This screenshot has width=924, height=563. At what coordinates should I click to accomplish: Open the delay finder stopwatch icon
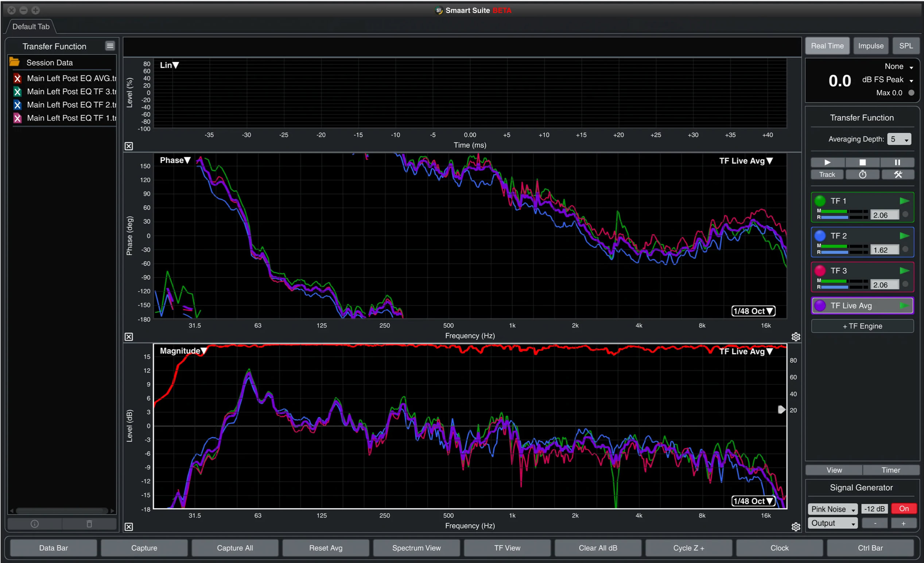click(x=862, y=174)
